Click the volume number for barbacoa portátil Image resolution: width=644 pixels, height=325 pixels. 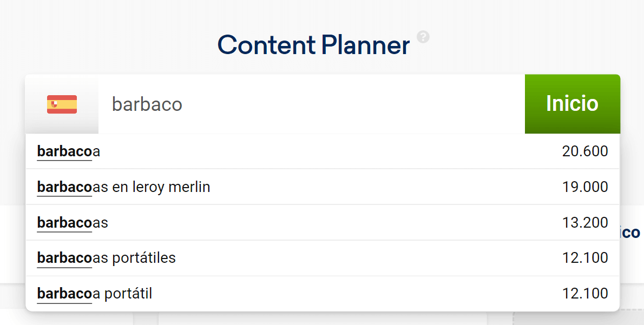(x=585, y=294)
